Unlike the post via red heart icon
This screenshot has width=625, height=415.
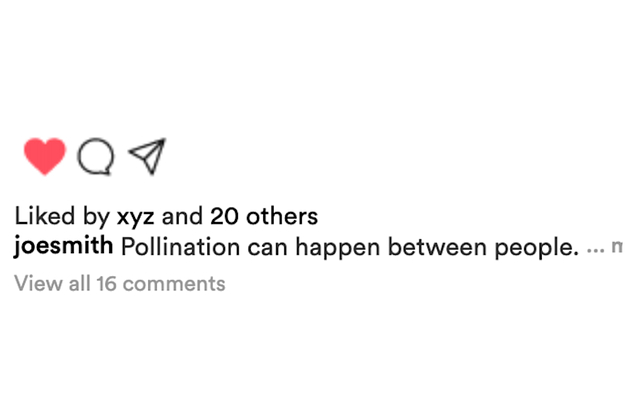click(45, 156)
